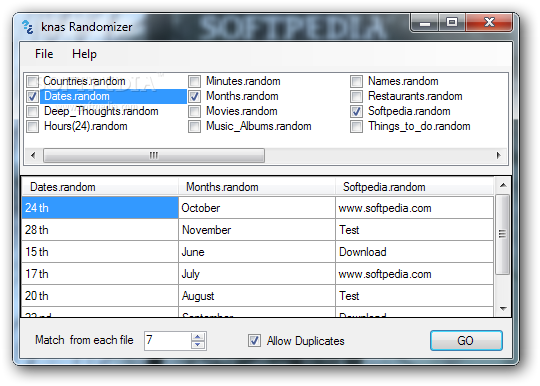Select the Test cell in the August row
540x386 pixels.
(x=415, y=296)
